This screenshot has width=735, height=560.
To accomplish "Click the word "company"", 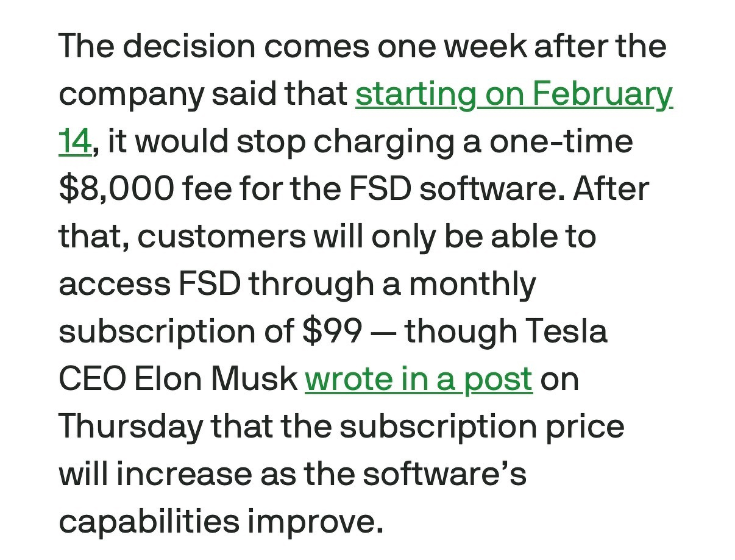I will [130, 94].
